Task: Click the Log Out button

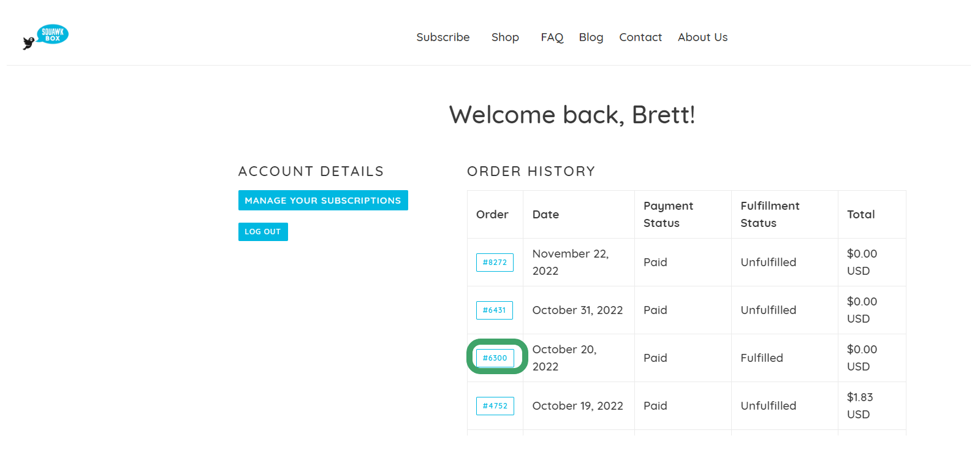Action: [x=263, y=232]
